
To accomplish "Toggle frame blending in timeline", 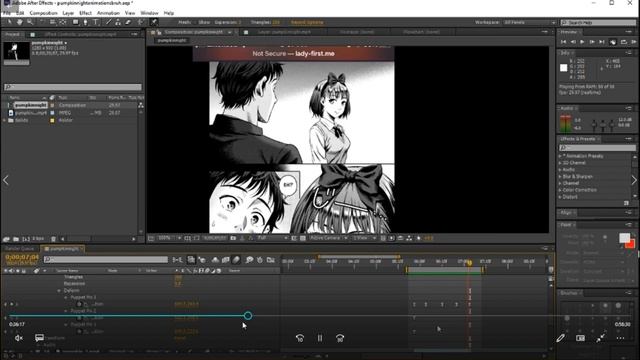I will point(225,260).
